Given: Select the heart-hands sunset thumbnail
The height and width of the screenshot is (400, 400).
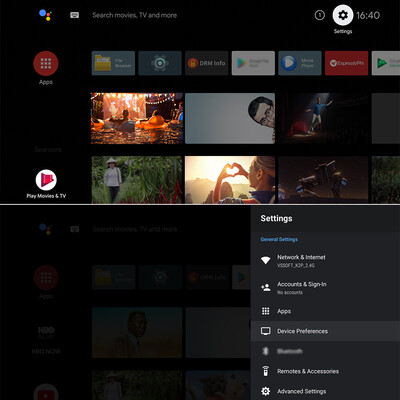Looking at the screenshot, I should pyautogui.click(x=230, y=180).
